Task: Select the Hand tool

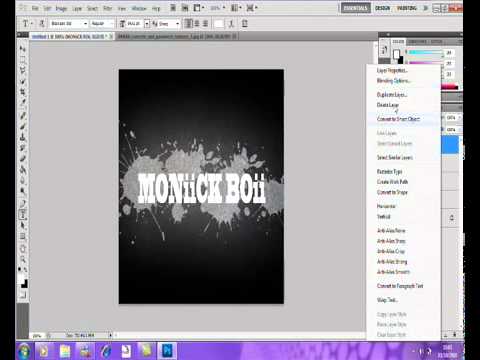Action: pyautogui.click(x=22, y=249)
